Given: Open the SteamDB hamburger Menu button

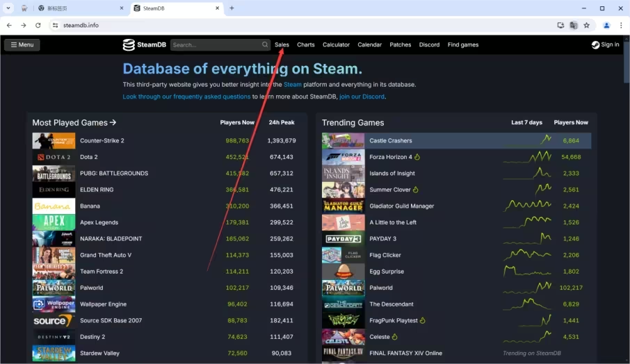Looking at the screenshot, I should click(22, 44).
